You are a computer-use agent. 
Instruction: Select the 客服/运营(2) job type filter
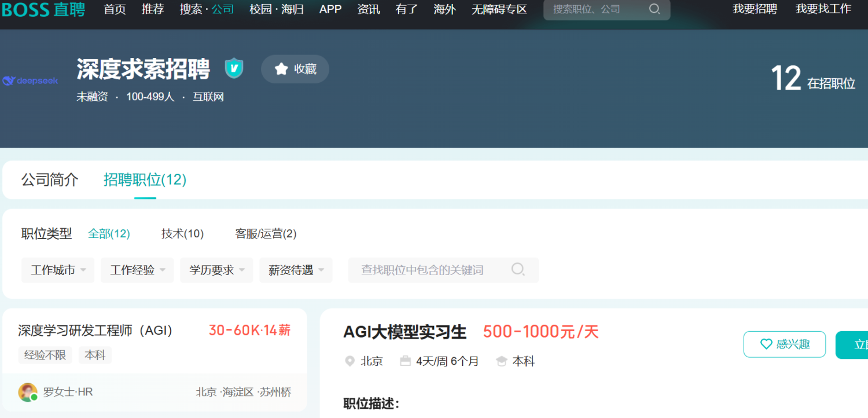pyautogui.click(x=266, y=234)
